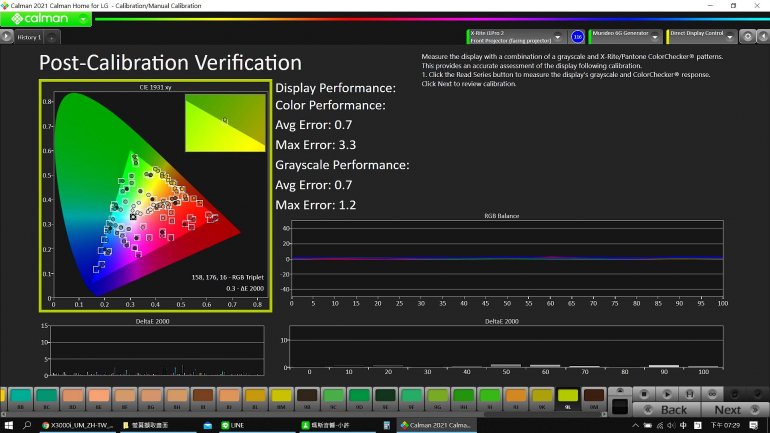Expand the History 1 dropdown arrow

(x=7, y=37)
